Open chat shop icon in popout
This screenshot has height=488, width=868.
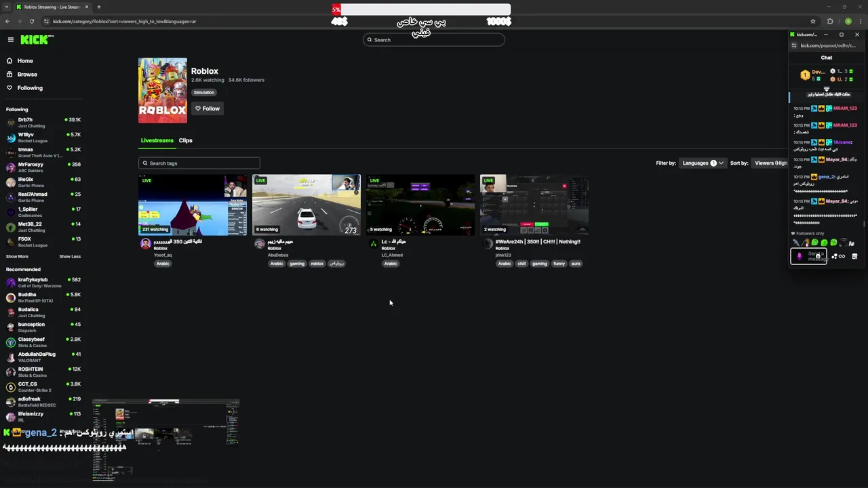tap(854, 256)
